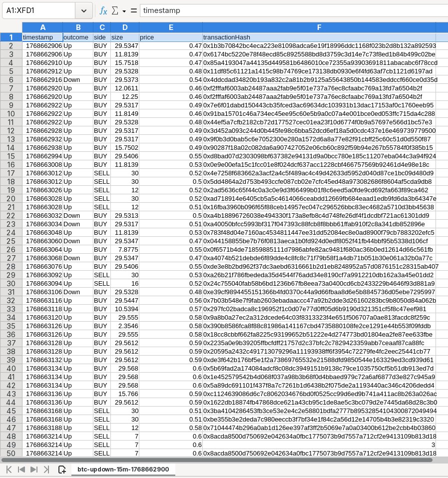The height and width of the screenshot is (478, 448).
Task: Select column E header
Action: (x=171, y=27)
